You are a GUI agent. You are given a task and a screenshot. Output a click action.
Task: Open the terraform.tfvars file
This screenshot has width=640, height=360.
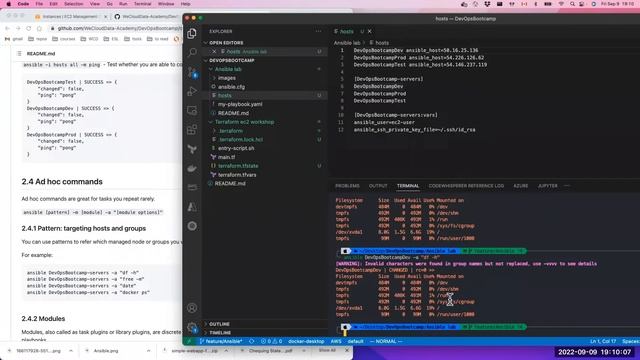click(x=237, y=175)
